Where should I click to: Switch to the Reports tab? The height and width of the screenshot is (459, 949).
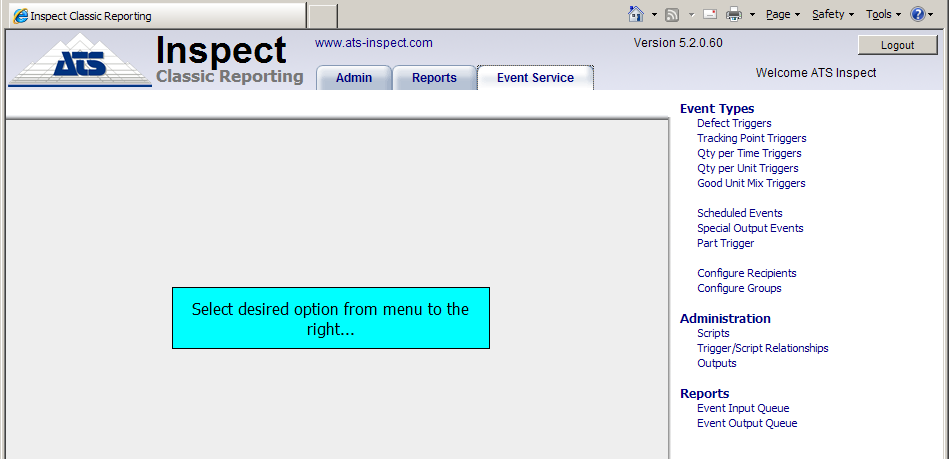[x=435, y=78]
